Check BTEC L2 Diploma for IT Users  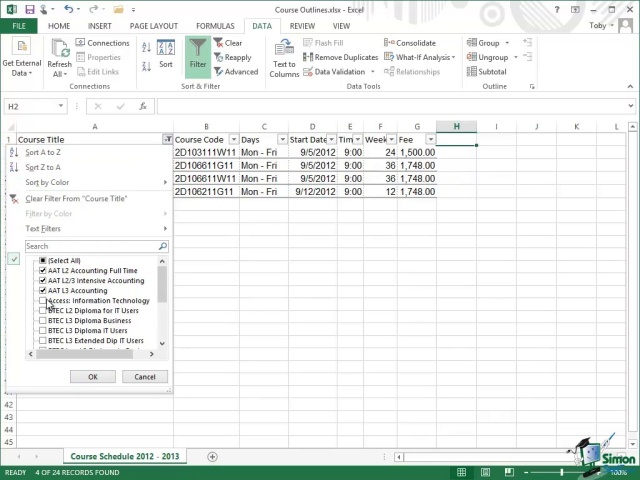[x=43, y=310]
